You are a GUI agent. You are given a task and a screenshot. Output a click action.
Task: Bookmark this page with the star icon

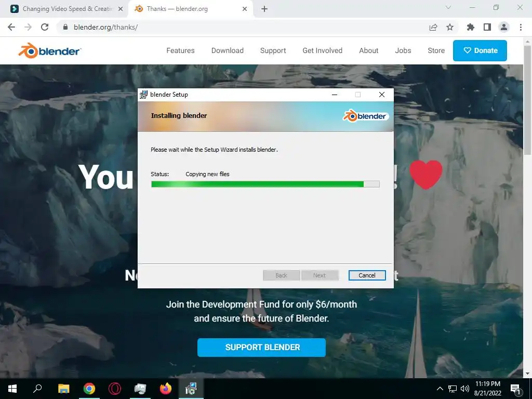450,27
